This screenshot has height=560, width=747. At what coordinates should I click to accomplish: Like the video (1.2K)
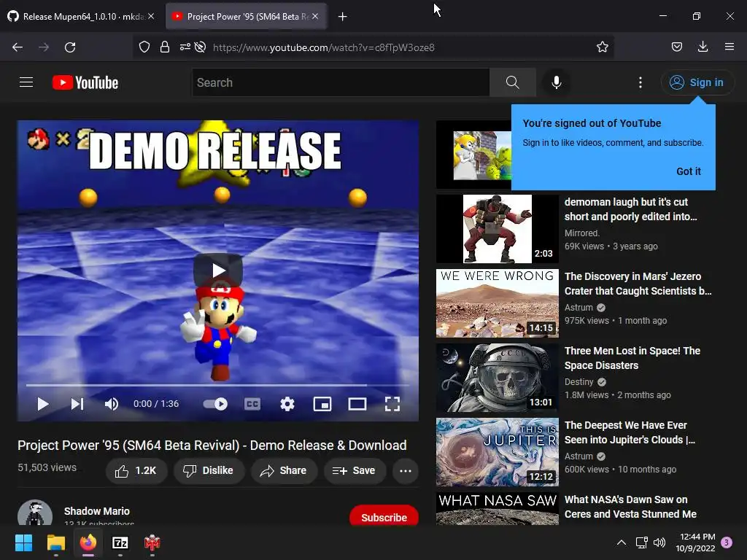pos(136,470)
